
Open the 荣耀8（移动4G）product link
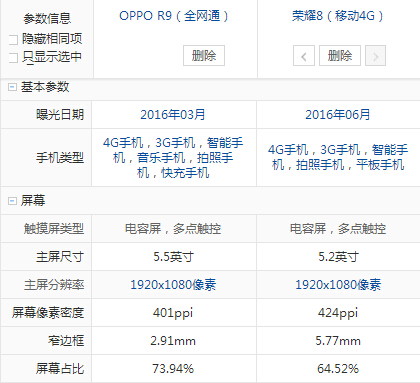tap(338, 16)
